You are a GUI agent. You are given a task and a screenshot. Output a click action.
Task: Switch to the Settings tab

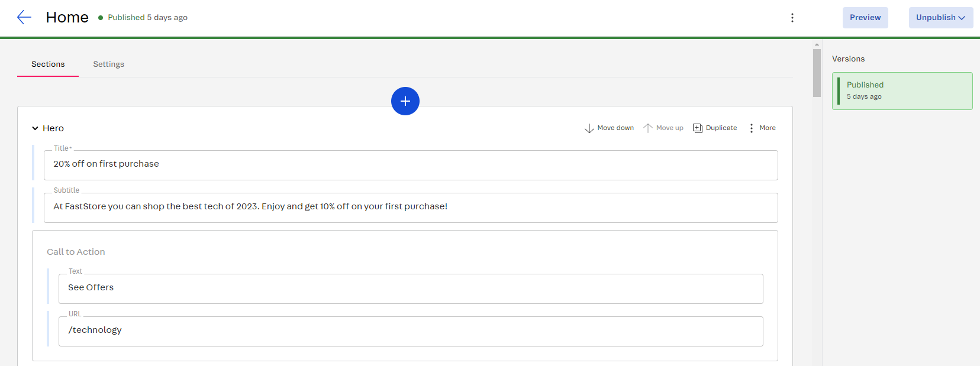click(108, 64)
